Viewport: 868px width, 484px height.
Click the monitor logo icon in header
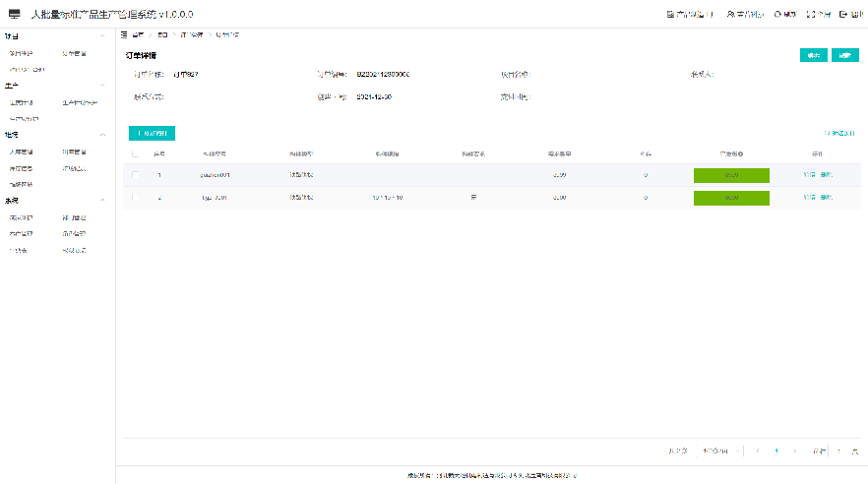point(14,14)
